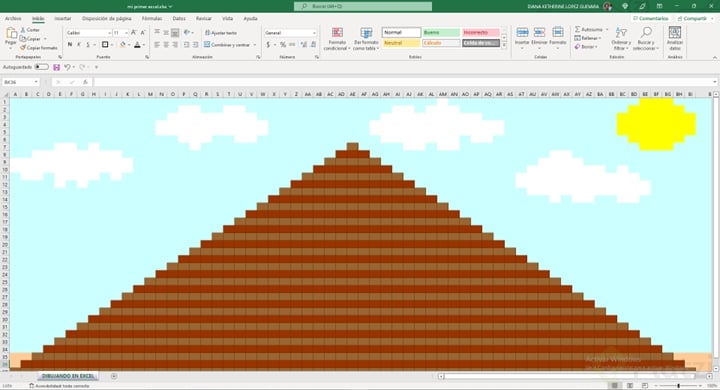Apply the Incorrecto cell style
Viewport: 720px width, 390px height.
coord(481,33)
